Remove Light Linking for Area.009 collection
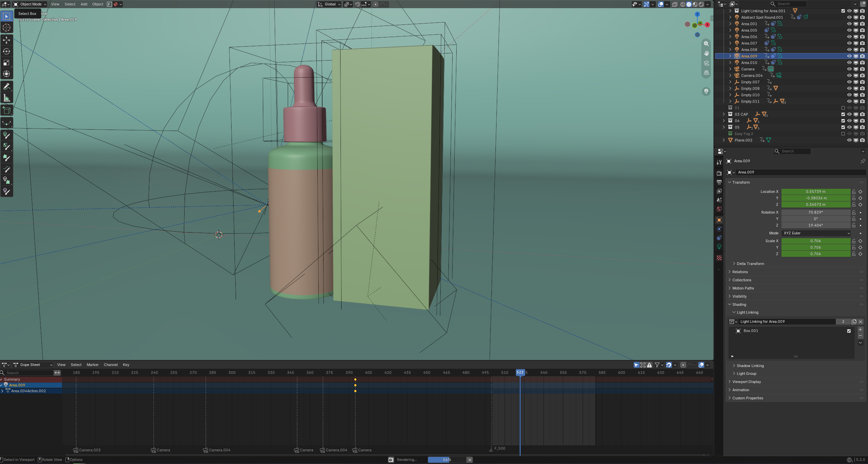 coord(861,321)
